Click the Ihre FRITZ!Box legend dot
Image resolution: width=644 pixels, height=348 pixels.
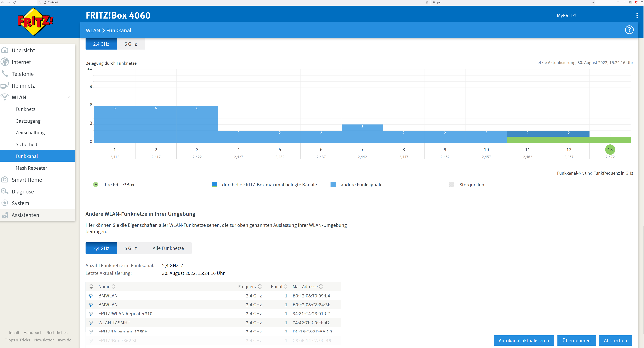96,185
